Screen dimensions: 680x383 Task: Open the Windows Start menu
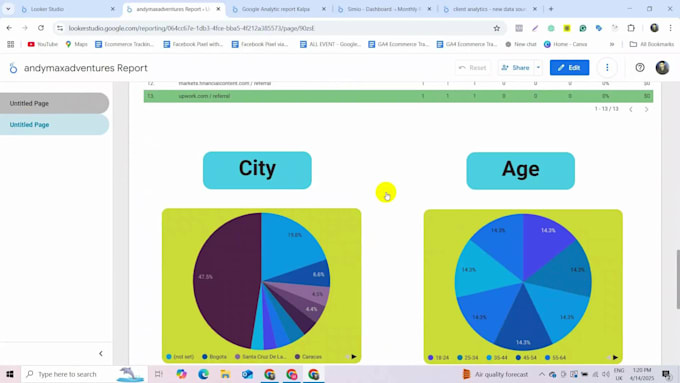click(10, 374)
